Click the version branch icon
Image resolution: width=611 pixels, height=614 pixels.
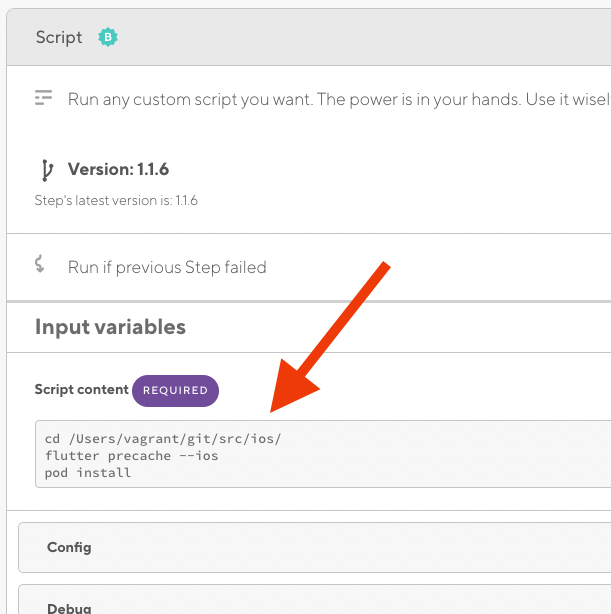pos(47,170)
